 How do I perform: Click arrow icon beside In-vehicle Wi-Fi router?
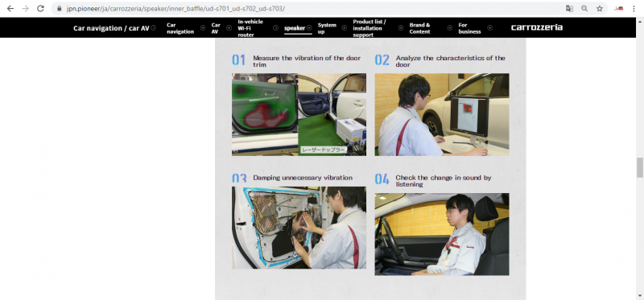275,28
